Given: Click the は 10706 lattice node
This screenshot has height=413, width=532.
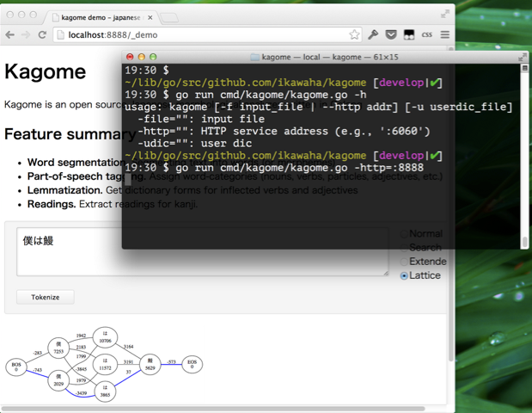Looking at the screenshot, I should [x=105, y=337].
